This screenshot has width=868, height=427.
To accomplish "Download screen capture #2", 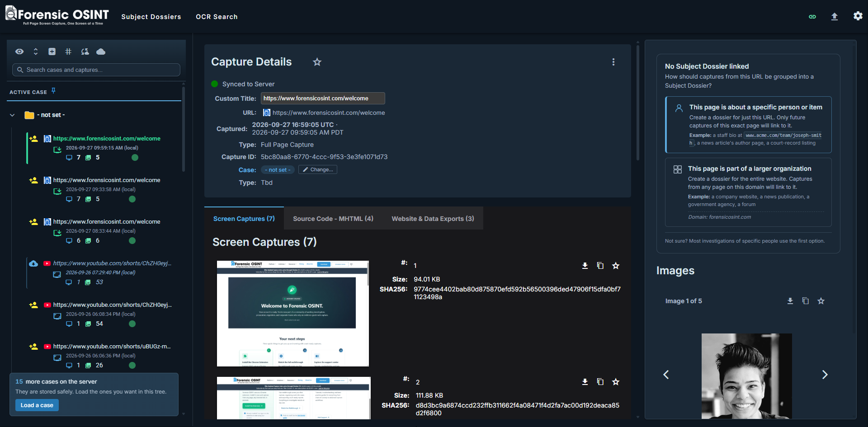I will pos(585,382).
